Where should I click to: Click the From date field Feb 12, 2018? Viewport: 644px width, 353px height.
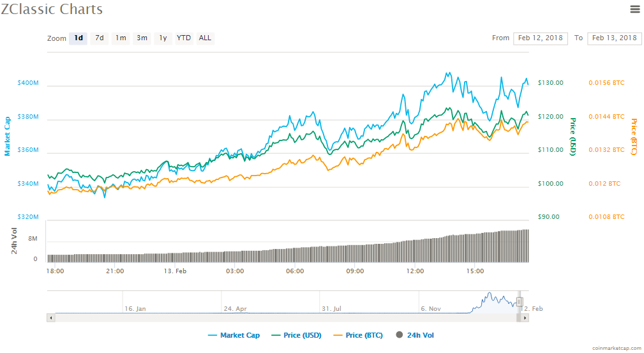(x=541, y=38)
